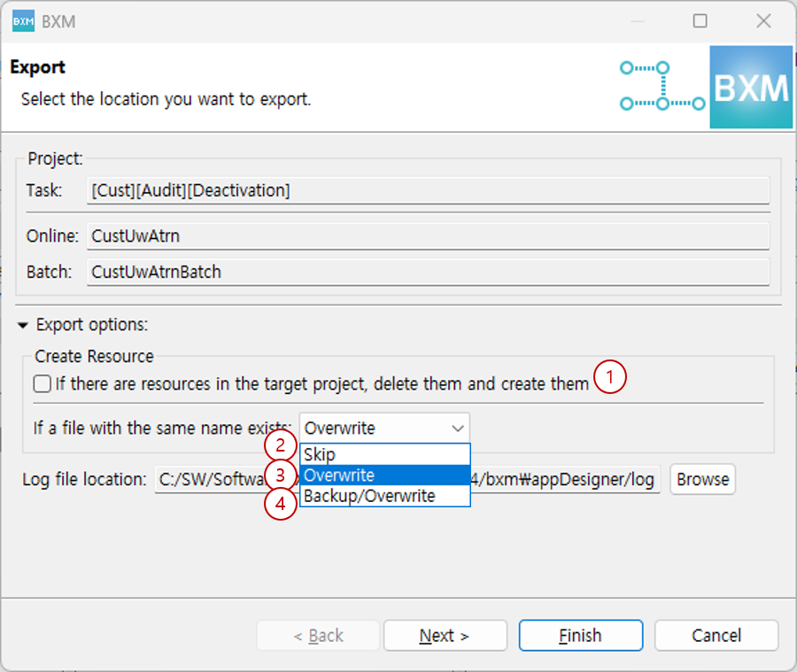Cancel the Export dialog
Viewport: 797px width, 672px height.
[716, 636]
